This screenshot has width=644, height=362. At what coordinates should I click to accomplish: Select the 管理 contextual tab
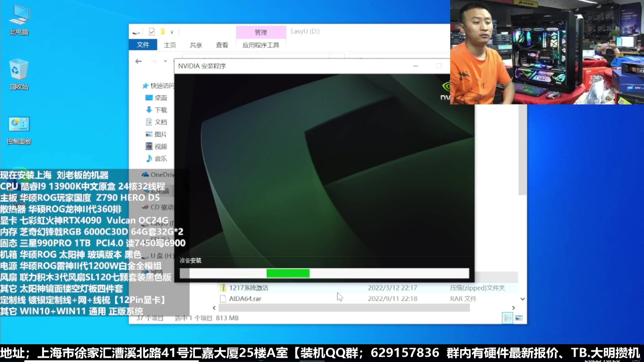pos(261,32)
